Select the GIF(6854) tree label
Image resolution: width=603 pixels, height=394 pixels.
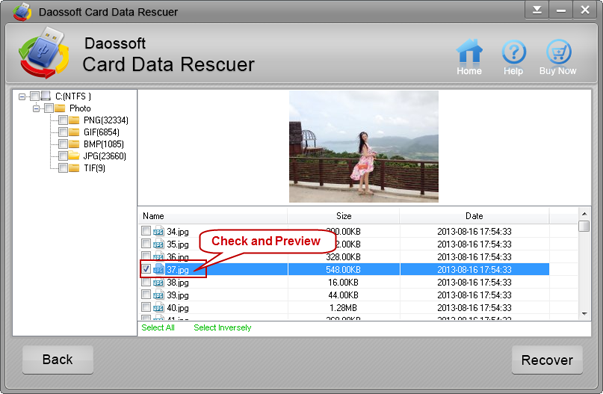click(x=102, y=132)
